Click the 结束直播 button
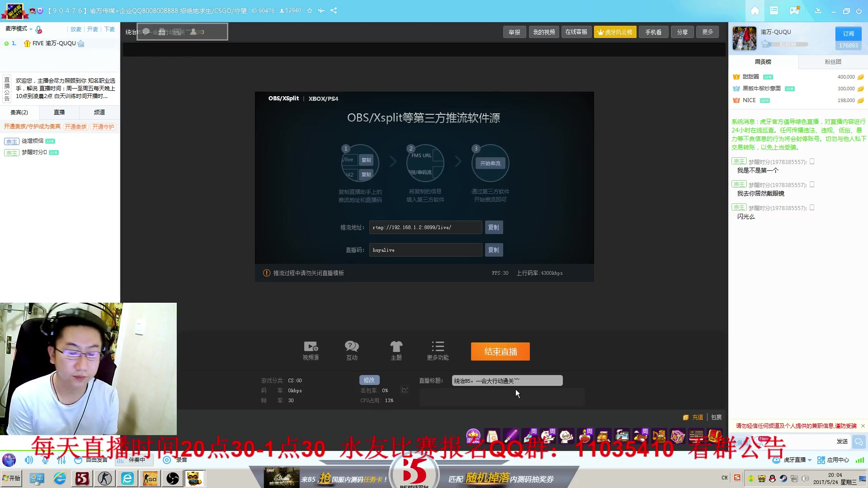The image size is (868, 488). (500, 352)
